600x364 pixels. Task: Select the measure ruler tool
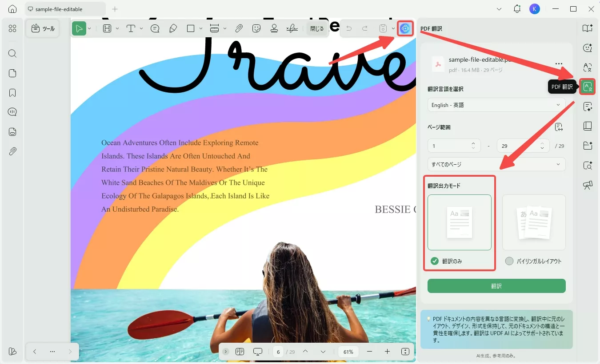coord(215,29)
